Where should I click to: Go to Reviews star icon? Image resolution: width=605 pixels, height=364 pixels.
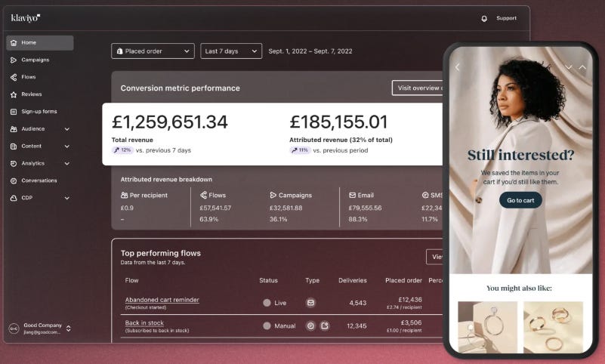click(14, 94)
